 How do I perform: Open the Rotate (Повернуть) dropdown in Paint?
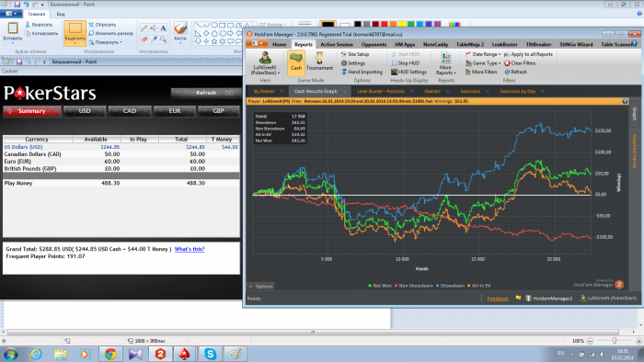click(x=106, y=42)
